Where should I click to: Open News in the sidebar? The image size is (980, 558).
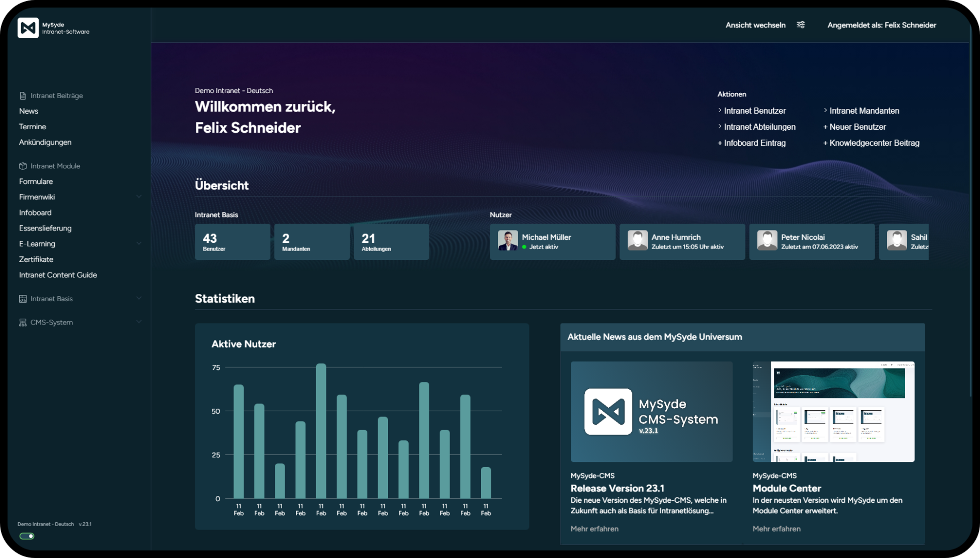[28, 111]
